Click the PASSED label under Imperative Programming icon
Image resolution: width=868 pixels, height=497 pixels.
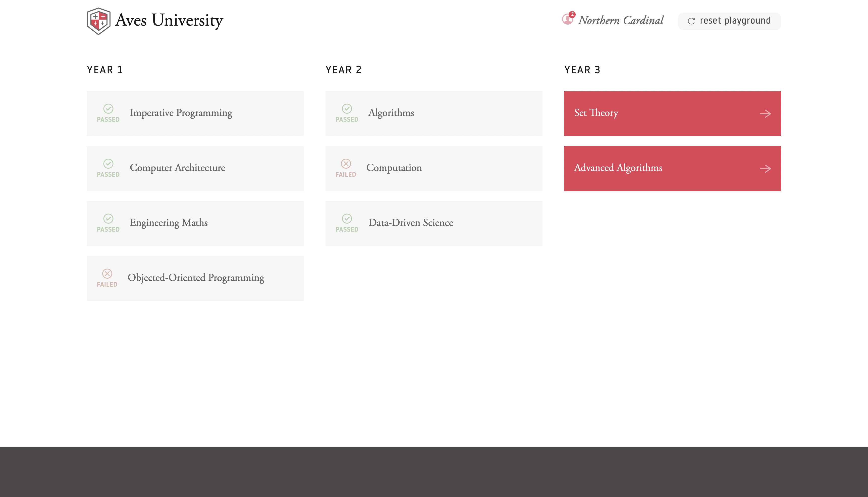point(108,119)
